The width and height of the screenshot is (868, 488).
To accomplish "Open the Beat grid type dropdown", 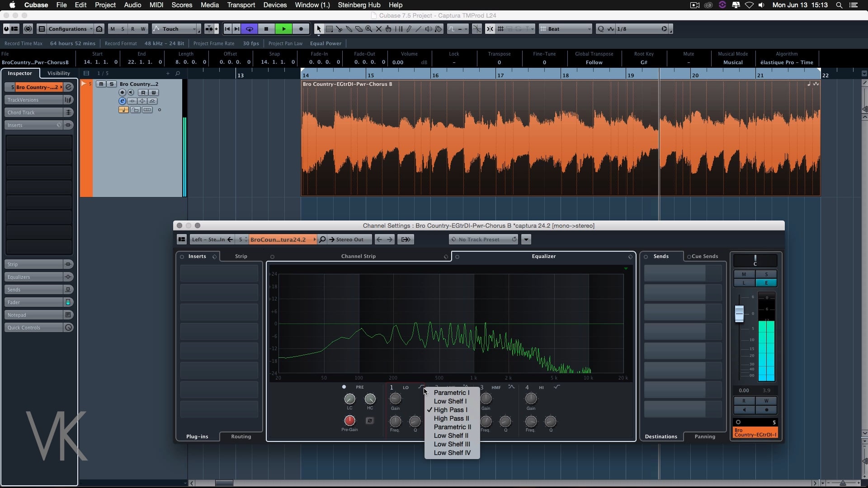I will tap(566, 29).
